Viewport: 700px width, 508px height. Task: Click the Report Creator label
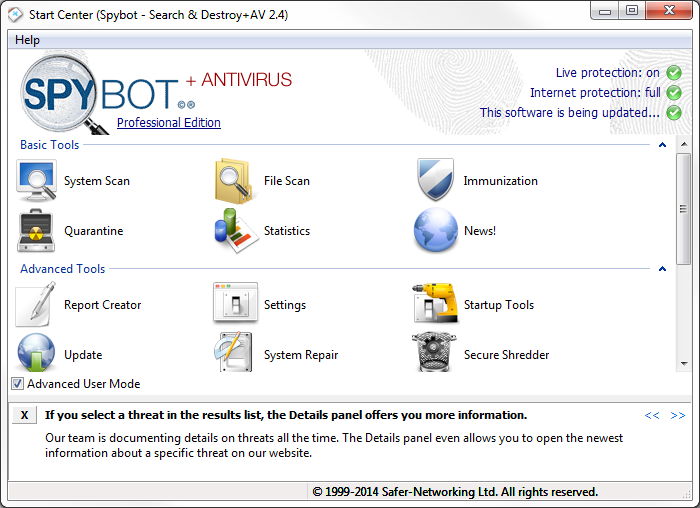click(x=103, y=305)
